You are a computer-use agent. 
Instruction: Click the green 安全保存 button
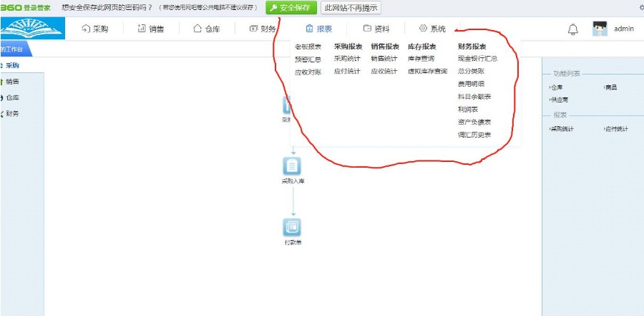[x=291, y=8]
